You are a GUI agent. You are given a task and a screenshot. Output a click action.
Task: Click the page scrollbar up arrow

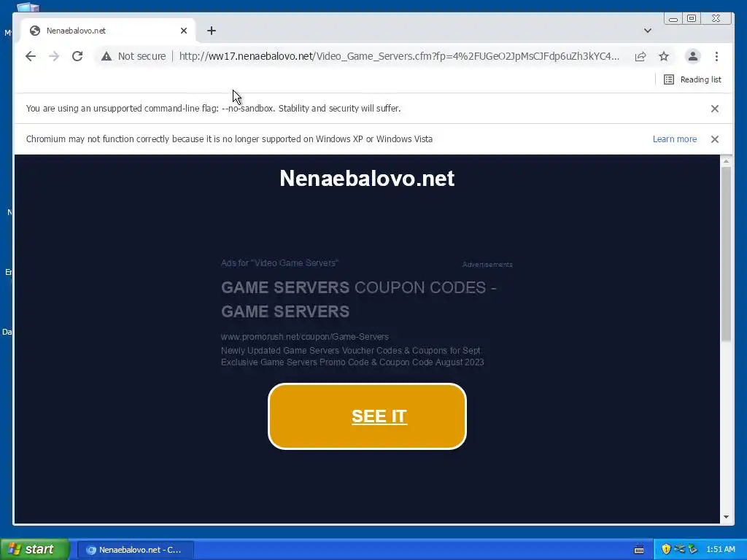pos(726,161)
